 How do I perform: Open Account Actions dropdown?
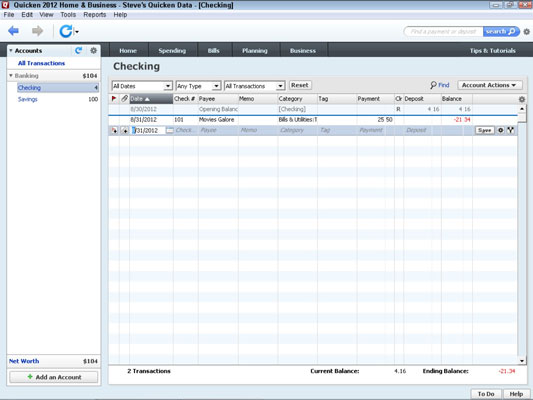click(489, 85)
